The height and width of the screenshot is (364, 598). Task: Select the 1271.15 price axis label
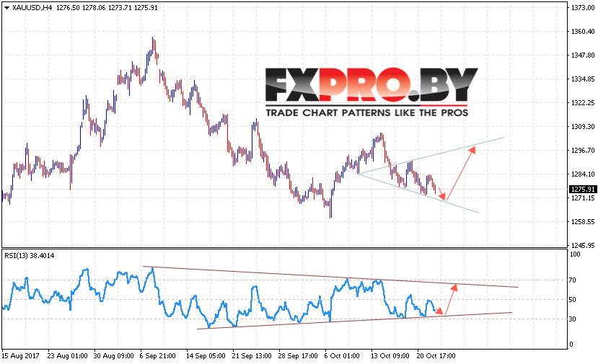click(x=583, y=197)
